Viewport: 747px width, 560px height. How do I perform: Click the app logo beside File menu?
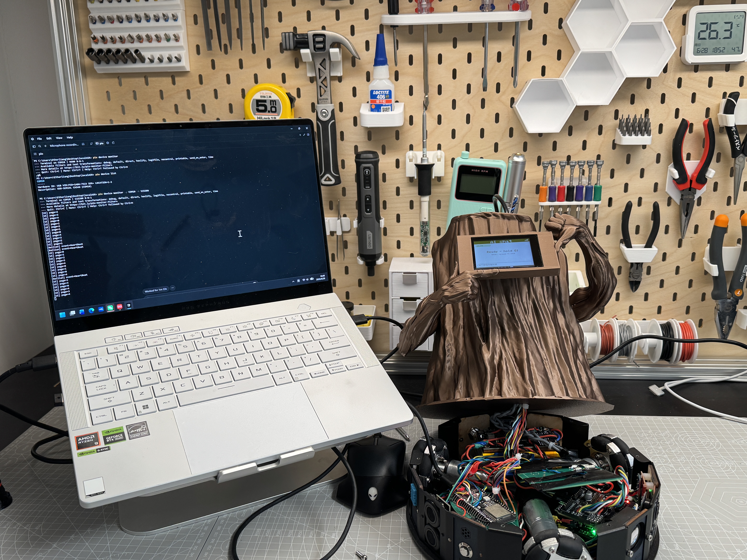(32, 139)
